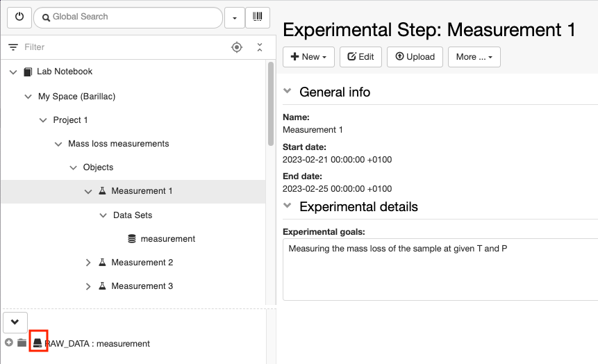Click the Edit button
The image size is (598, 364).
pyautogui.click(x=360, y=57)
